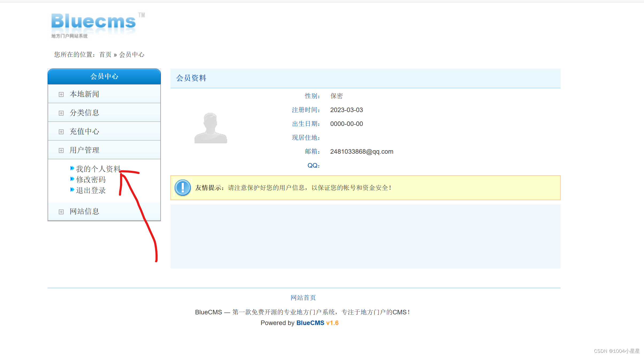Click the Bluecms logo
644x356 pixels.
pyautogui.click(x=98, y=25)
